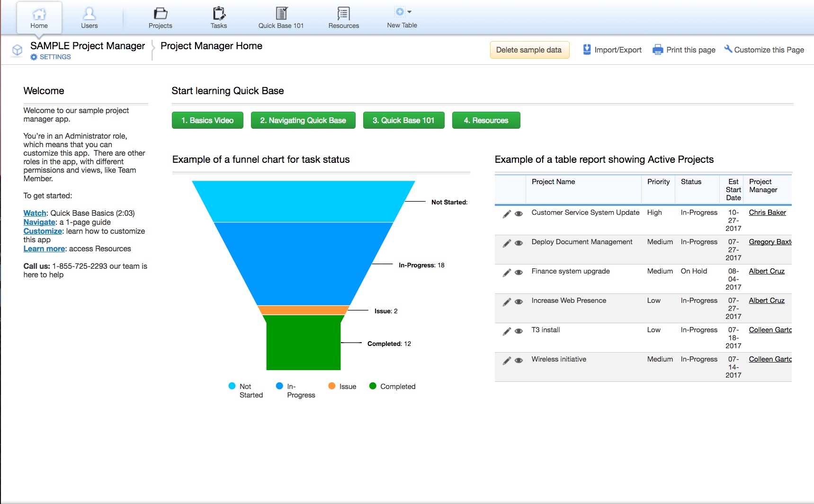Click the Delete sample data button
This screenshot has height=504, width=814.
[529, 50]
